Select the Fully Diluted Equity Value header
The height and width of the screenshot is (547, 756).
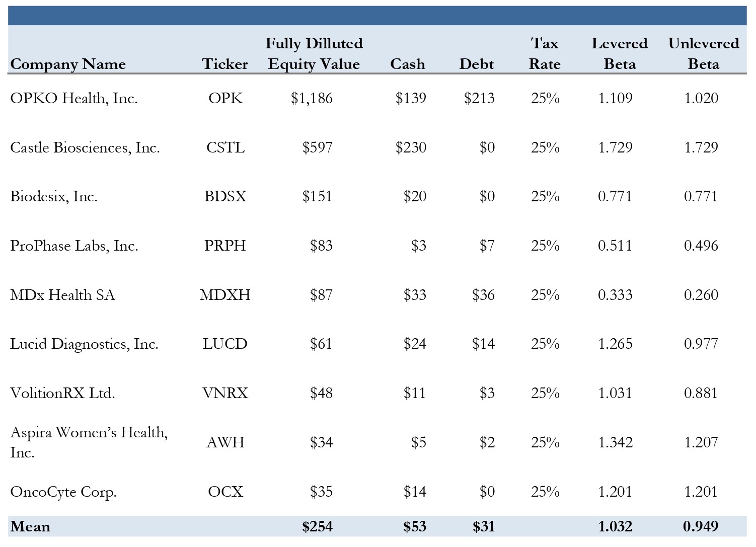click(x=314, y=54)
